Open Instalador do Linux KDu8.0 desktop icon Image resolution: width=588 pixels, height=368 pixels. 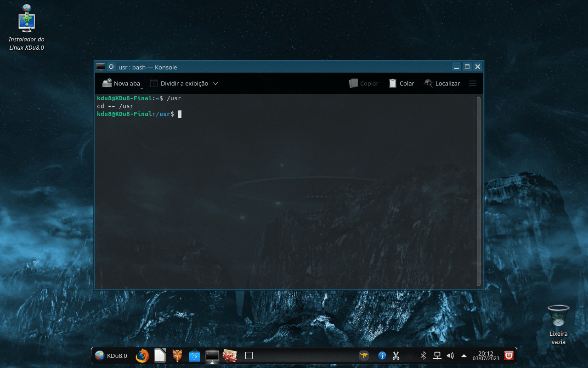[27, 28]
